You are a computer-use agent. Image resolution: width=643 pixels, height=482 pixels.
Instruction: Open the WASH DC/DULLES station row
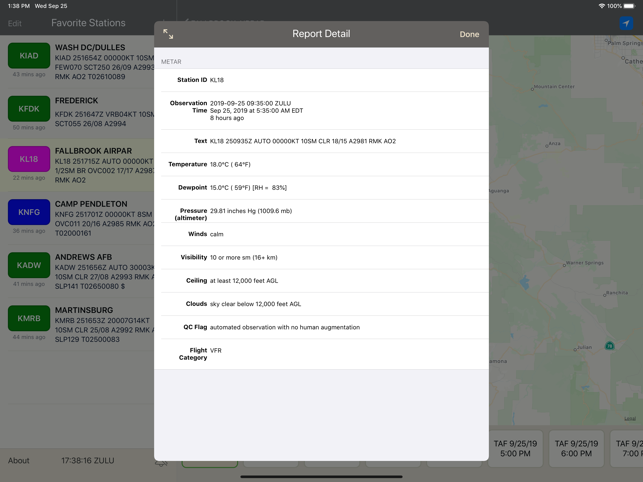(x=77, y=62)
